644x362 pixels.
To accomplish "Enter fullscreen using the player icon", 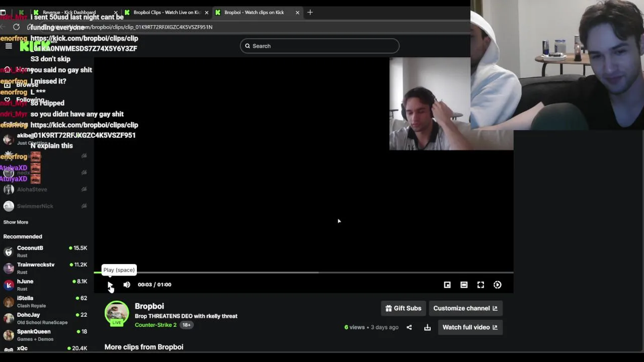I will [480, 285].
